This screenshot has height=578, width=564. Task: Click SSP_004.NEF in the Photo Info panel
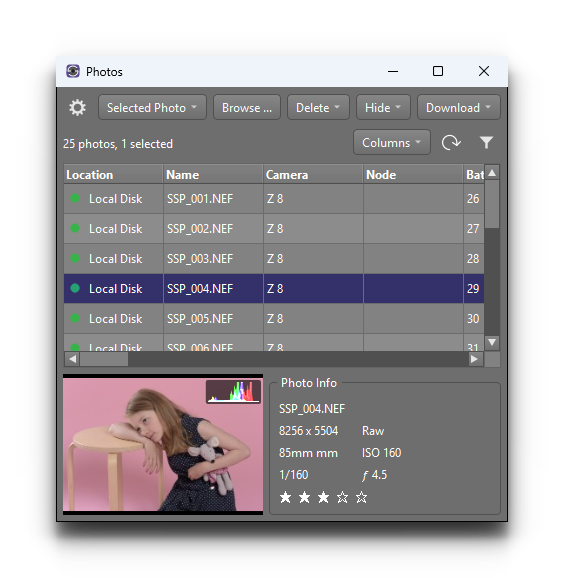click(x=312, y=408)
